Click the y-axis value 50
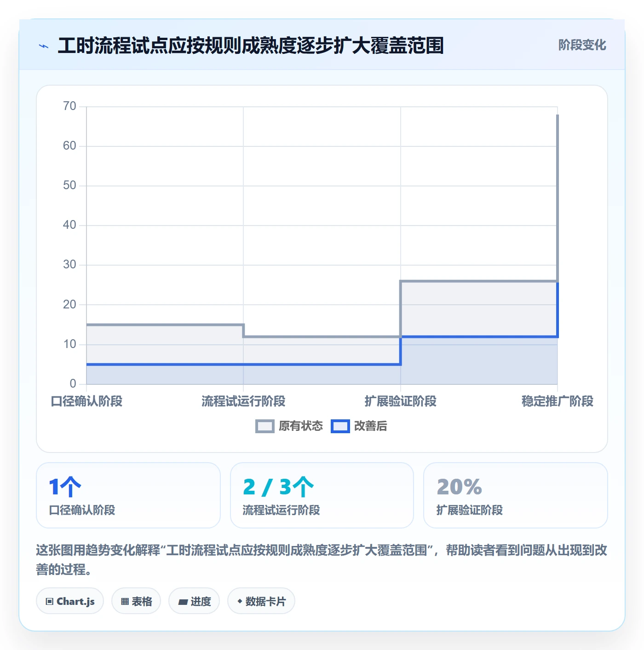Image resolution: width=644 pixels, height=650 pixels. (69, 186)
